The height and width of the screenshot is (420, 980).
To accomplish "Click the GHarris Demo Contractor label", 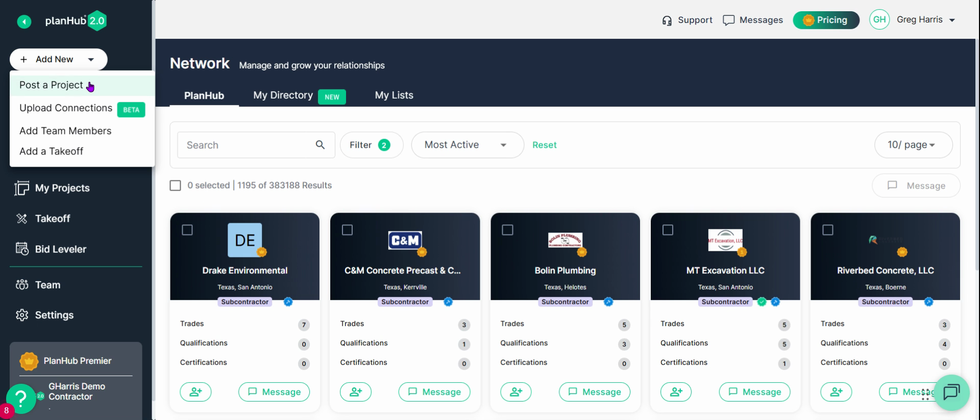I will [x=77, y=391].
